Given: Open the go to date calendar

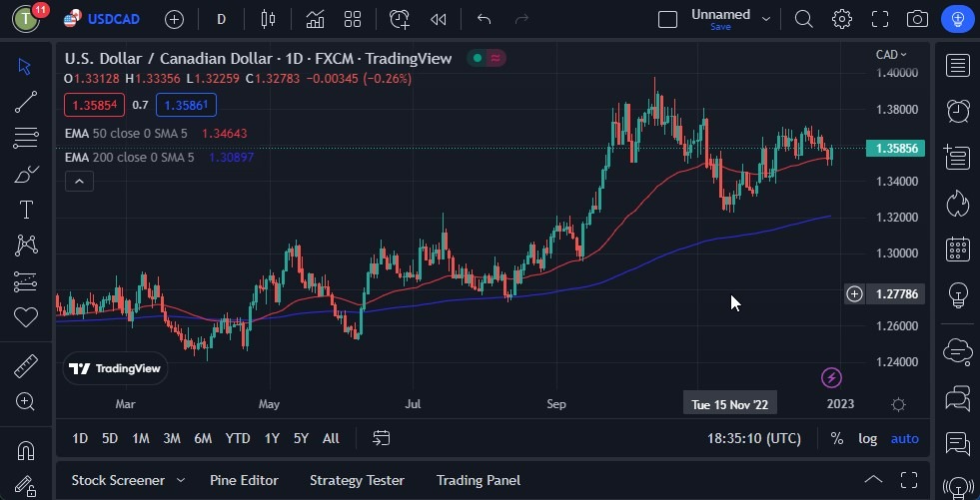Looking at the screenshot, I should pos(382,438).
